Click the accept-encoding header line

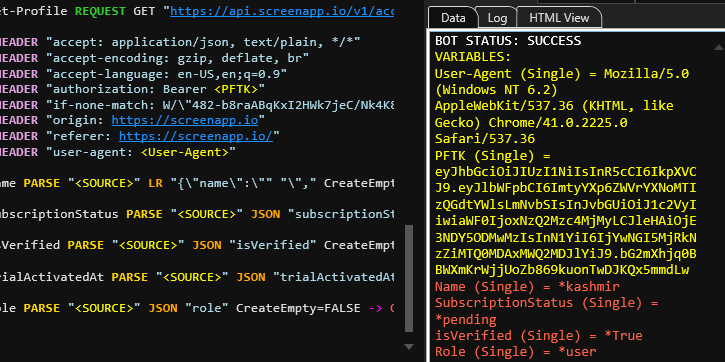[x=155, y=58]
